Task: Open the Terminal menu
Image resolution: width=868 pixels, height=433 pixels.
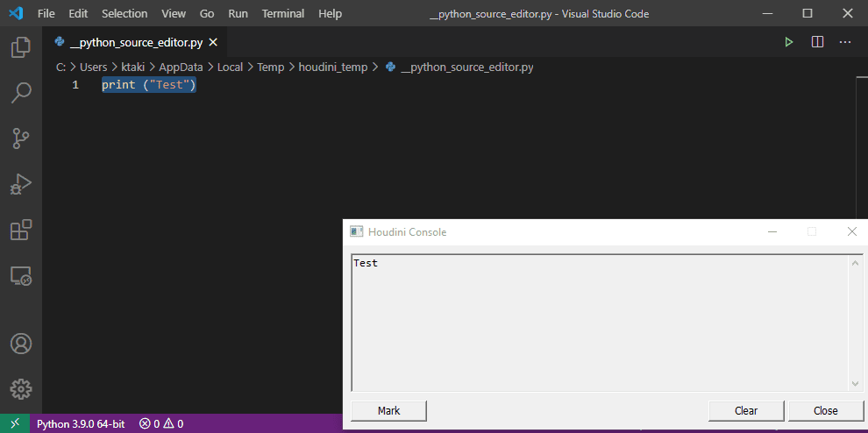Action: tap(283, 13)
